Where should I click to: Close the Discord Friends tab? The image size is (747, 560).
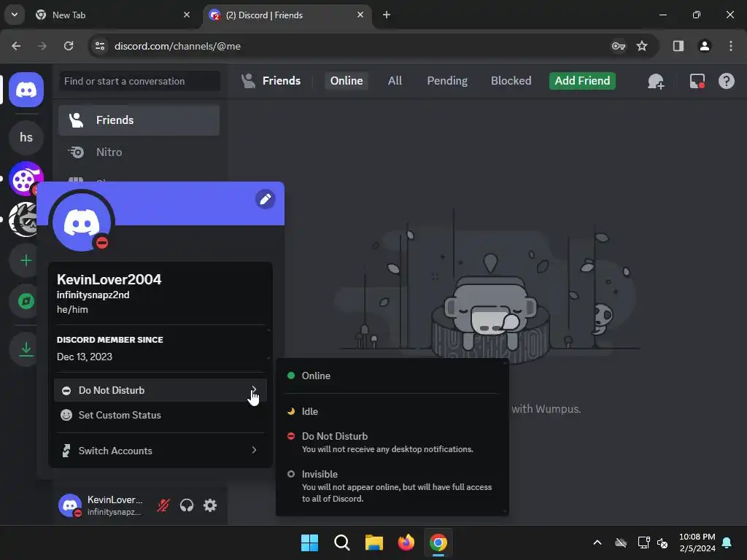pos(360,15)
